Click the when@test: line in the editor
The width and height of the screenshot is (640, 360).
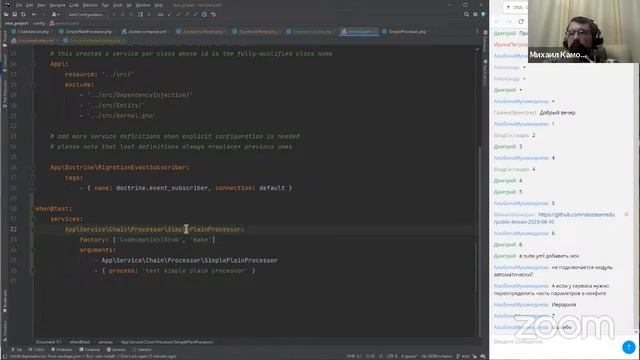point(53,209)
